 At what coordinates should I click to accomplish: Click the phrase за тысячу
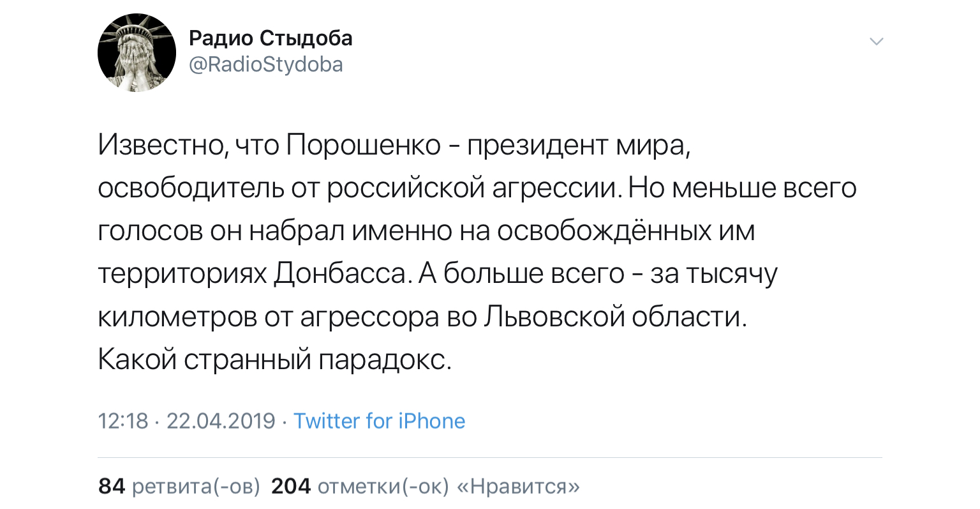click(x=714, y=274)
